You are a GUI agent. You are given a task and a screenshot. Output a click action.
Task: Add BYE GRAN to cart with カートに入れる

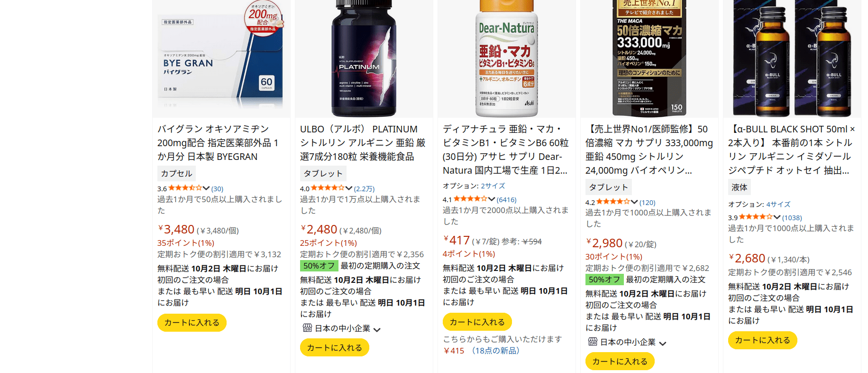pos(192,323)
